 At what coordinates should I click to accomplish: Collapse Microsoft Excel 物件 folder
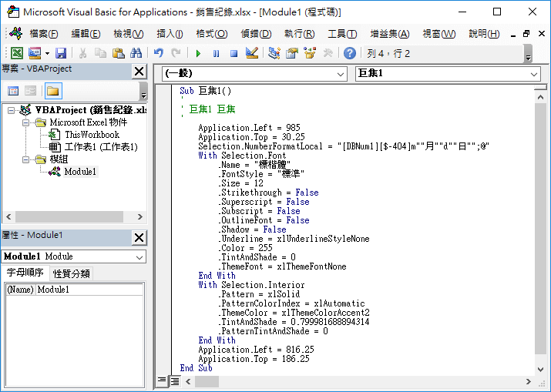click(25, 123)
